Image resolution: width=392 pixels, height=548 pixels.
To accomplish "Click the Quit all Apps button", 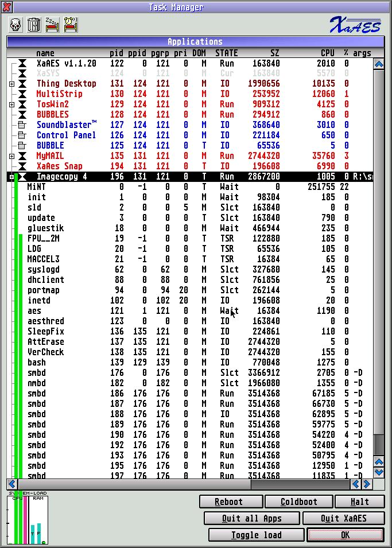I will (251, 518).
